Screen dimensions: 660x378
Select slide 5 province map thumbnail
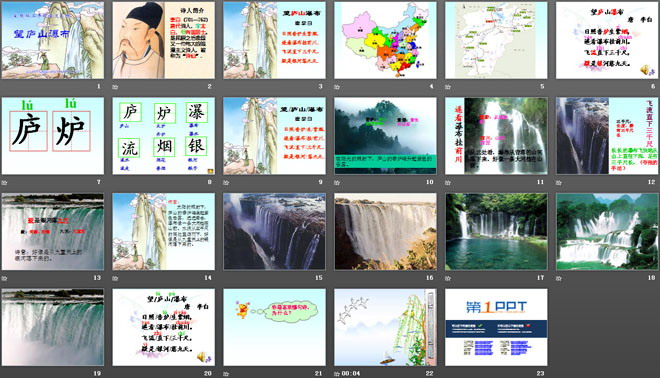pyautogui.click(x=496, y=40)
